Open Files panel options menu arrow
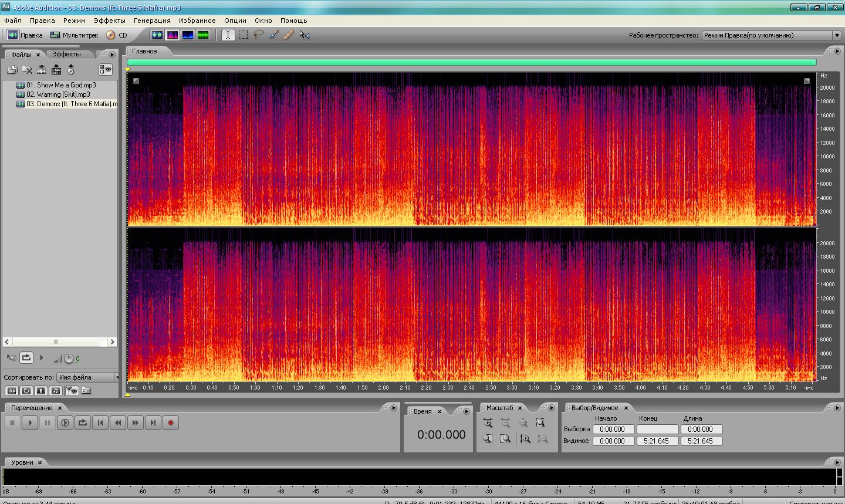This screenshot has width=845, height=504. pos(112,55)
